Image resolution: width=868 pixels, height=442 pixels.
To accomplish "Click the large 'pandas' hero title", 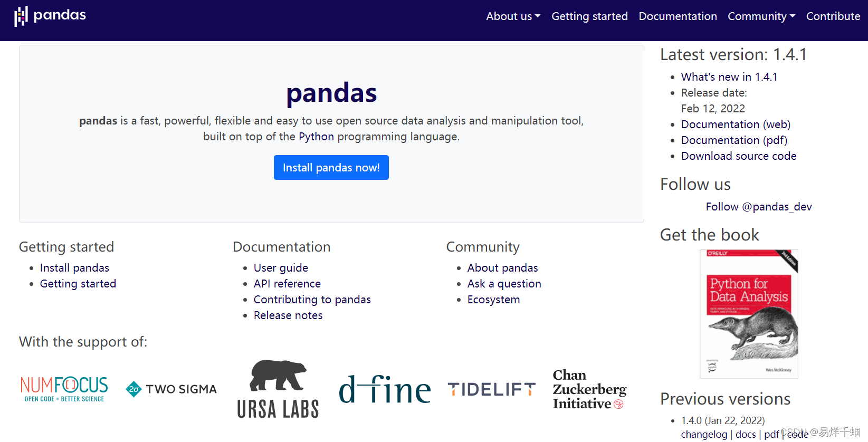I will 331,93.
